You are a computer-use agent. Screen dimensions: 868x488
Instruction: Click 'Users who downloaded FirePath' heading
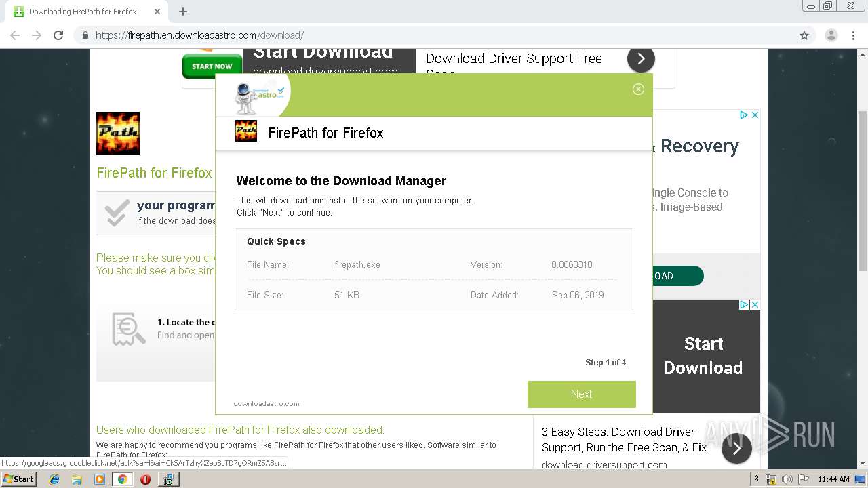click(240, 430)
